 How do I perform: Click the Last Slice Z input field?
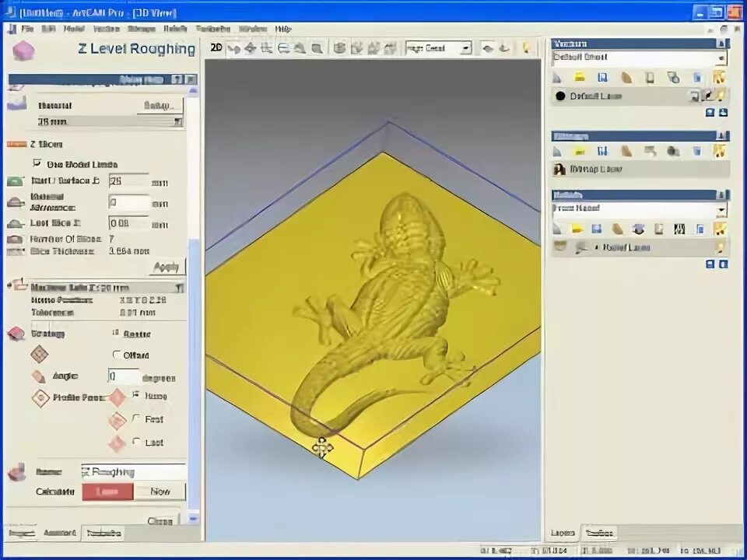(128, 223)
